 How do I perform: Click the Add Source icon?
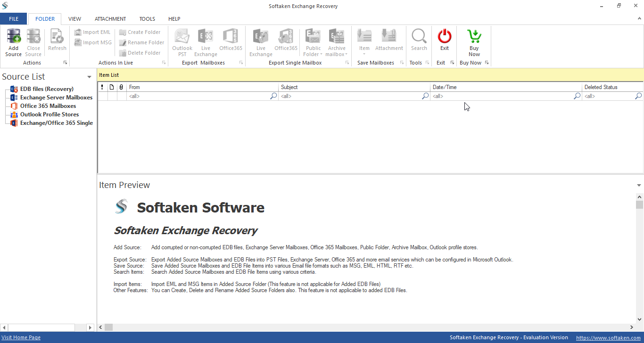pyautogui.click(x=14, y=36)
